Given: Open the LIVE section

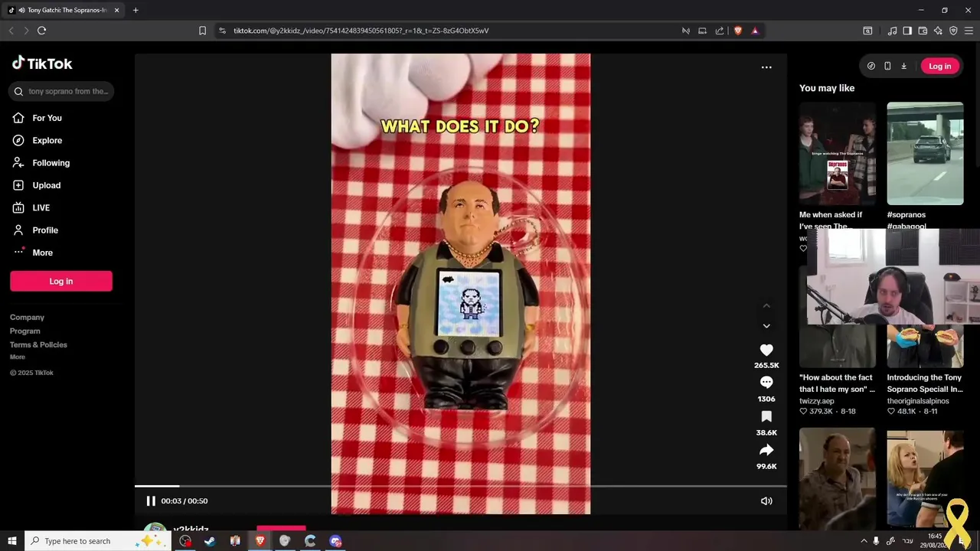Looking at the screenshot, I should (41, 207).
